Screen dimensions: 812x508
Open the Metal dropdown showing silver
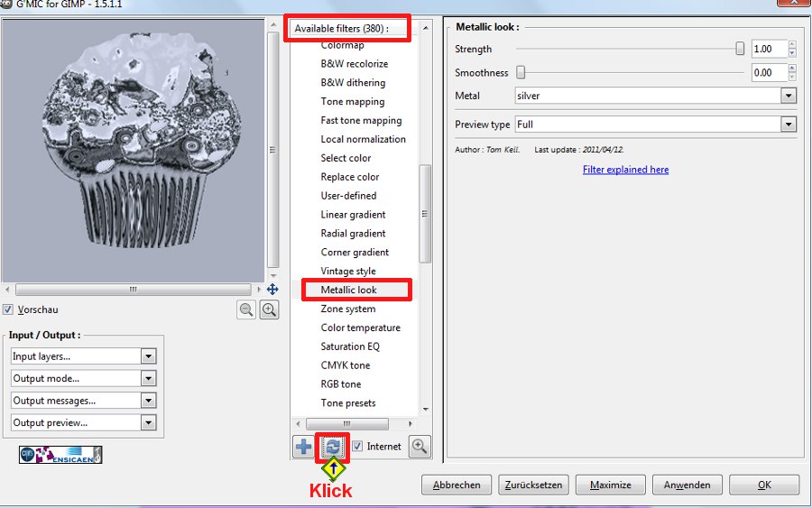point(655,96)
